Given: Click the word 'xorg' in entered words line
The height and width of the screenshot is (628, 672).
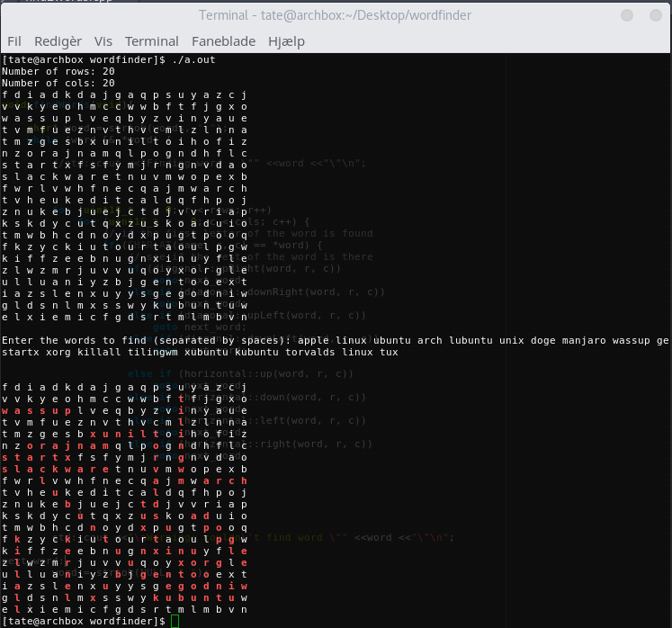Looking at the screenshot, I should click(x=58, y=352).
